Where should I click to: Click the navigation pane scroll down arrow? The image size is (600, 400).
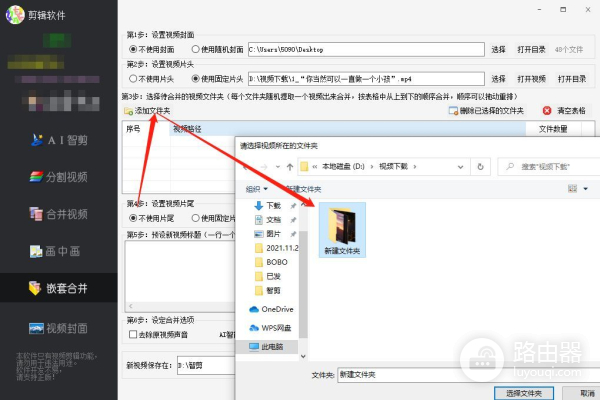tap(303, 356)
